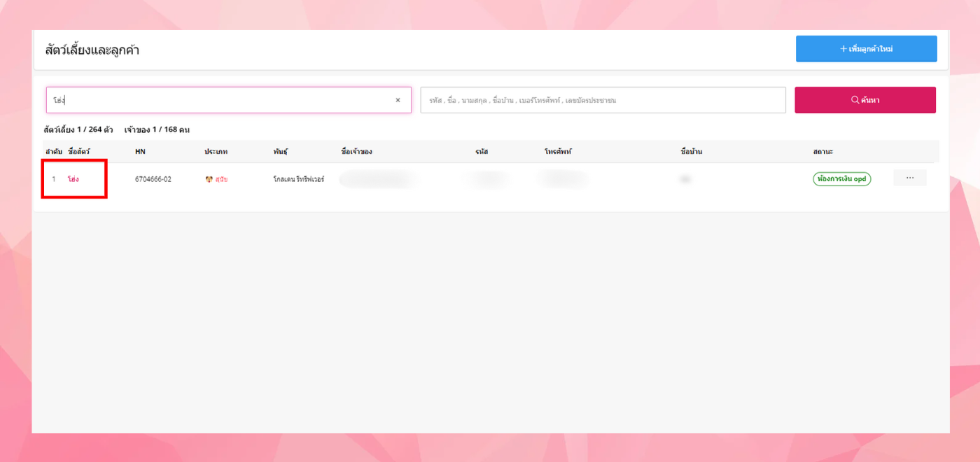This screenshot has width=980, height=462.
Task: Click the ห้องการเงิน opd status badge
Action: click(x=842, y=179)
